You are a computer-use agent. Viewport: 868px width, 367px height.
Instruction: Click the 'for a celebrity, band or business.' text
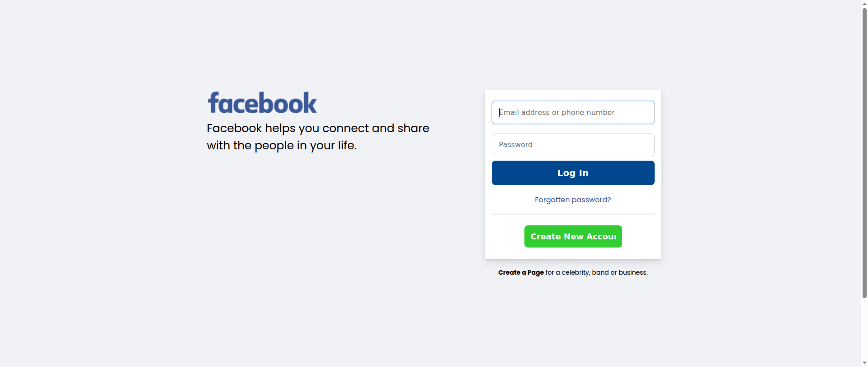597,272
